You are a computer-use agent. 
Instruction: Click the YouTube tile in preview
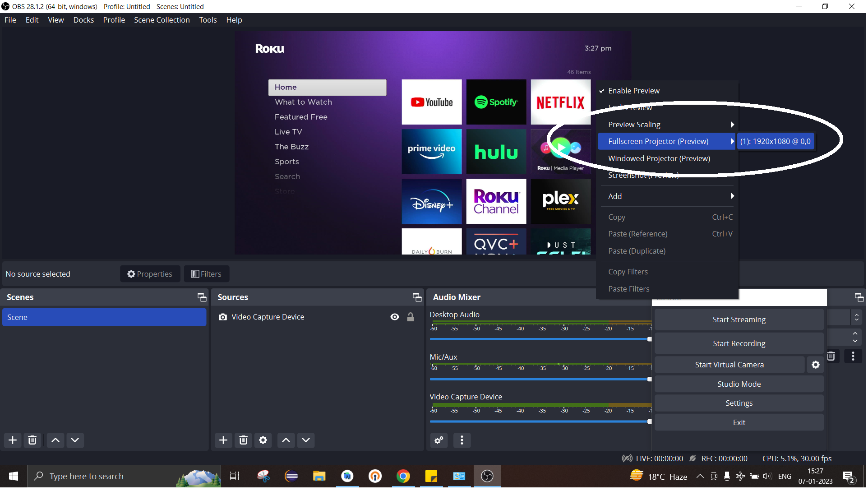tap(433, 102)
